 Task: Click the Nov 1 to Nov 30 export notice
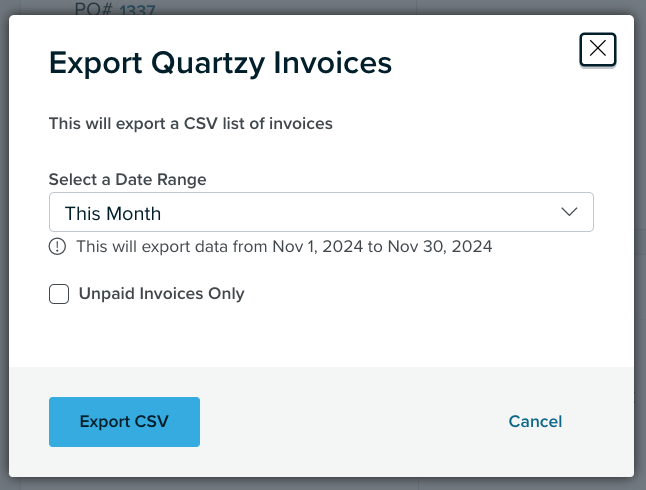pyautogui.click(x=284, y=246)
